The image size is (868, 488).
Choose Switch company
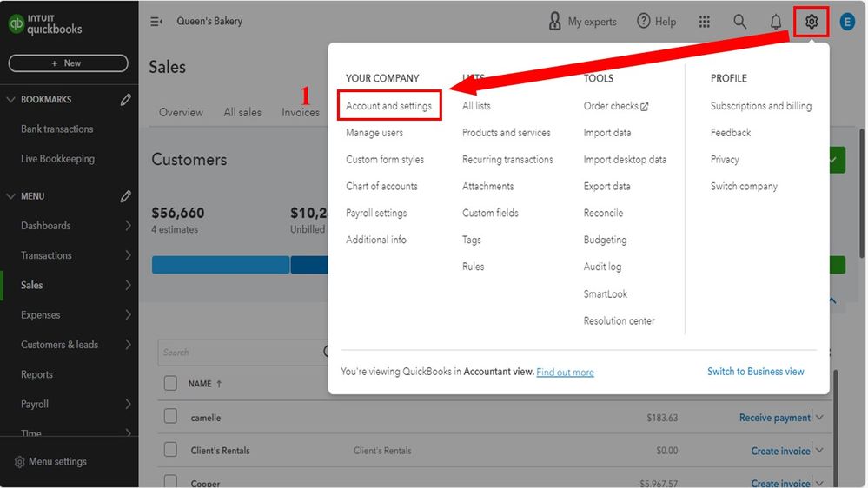pos(744,187)
